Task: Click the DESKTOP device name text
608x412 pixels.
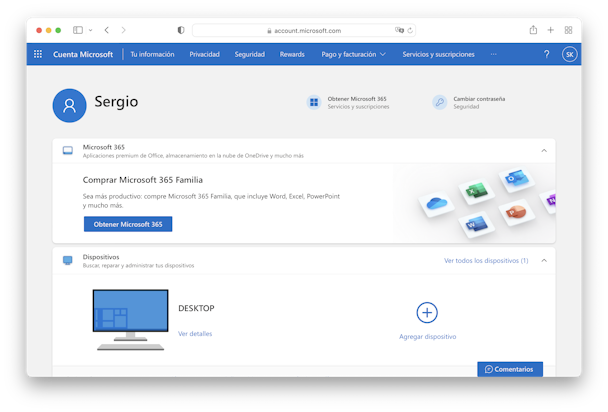Action: pos(196,308)
